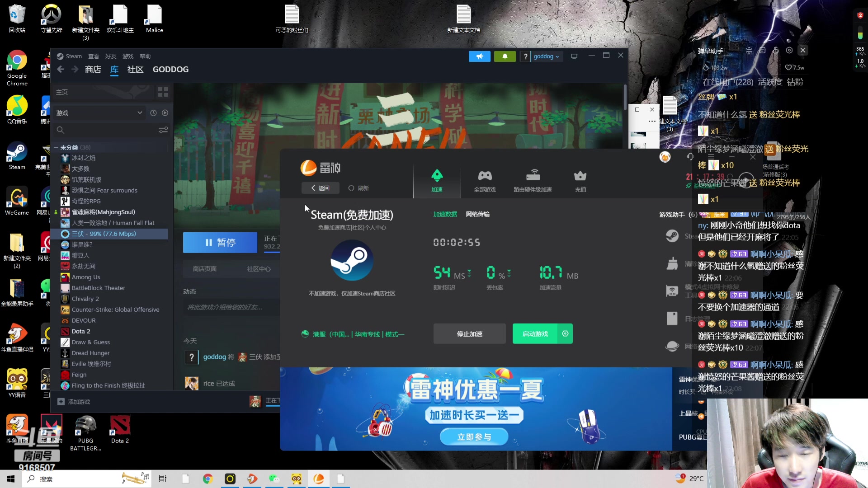Open Steam helper tool in 游戏助手
This screenshot has width=868, height=488.
click(x=672, y=236)
